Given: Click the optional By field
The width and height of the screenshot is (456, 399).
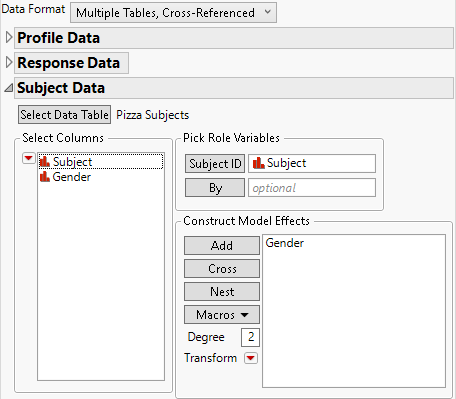Looking at the screenshot, I should point(312,188).
